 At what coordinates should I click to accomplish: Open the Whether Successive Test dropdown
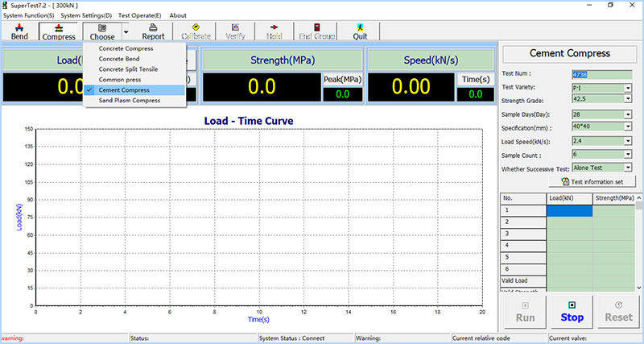pos(628,168)
